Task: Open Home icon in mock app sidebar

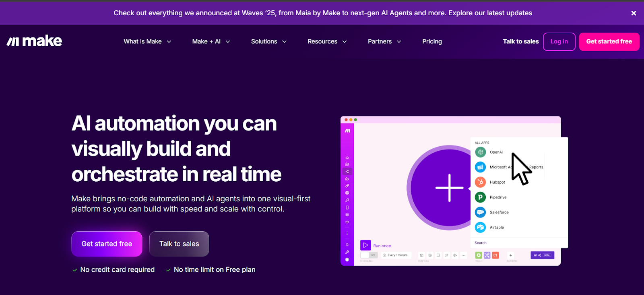Action: click(x=347, y=158)
